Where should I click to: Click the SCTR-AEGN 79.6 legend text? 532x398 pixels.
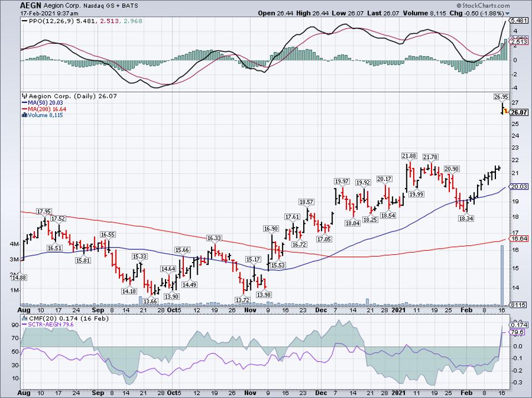(51, 325)
